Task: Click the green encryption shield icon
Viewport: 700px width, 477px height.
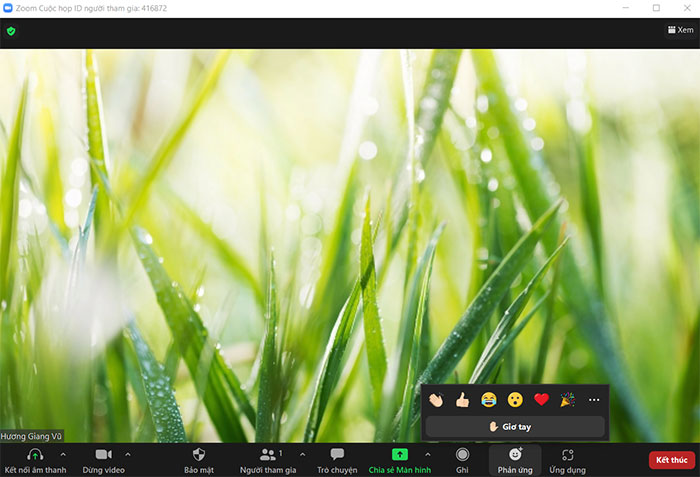Action: (x=11, y=31)
